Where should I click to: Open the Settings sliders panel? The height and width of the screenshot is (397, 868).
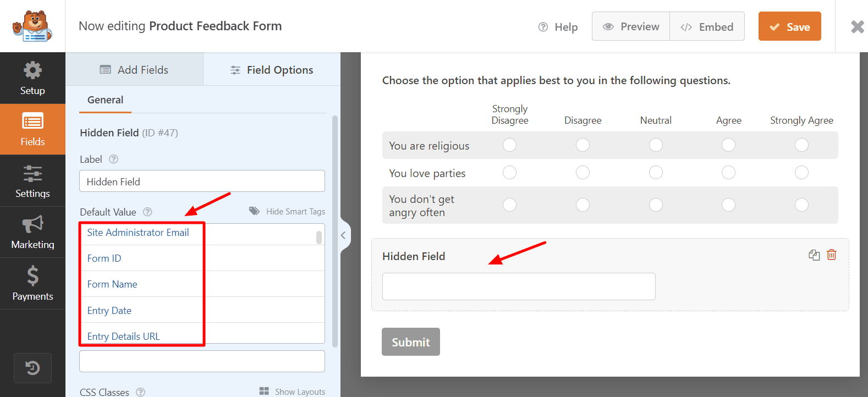[32, 181]
